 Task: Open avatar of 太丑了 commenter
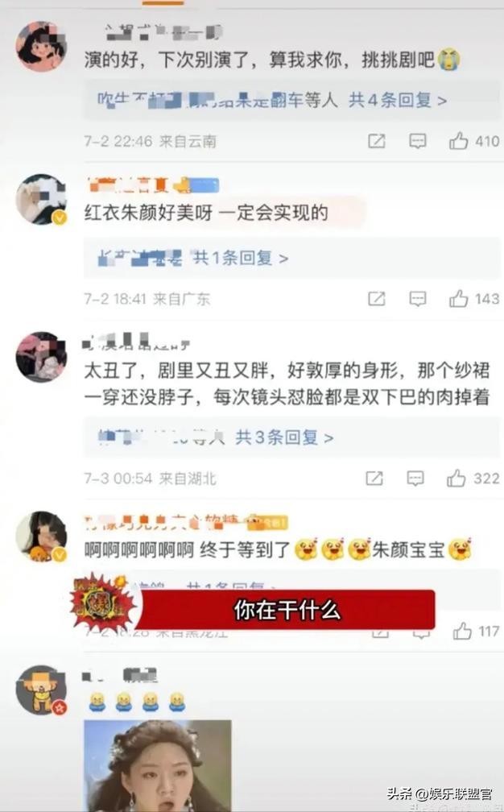tap(41, 357)
